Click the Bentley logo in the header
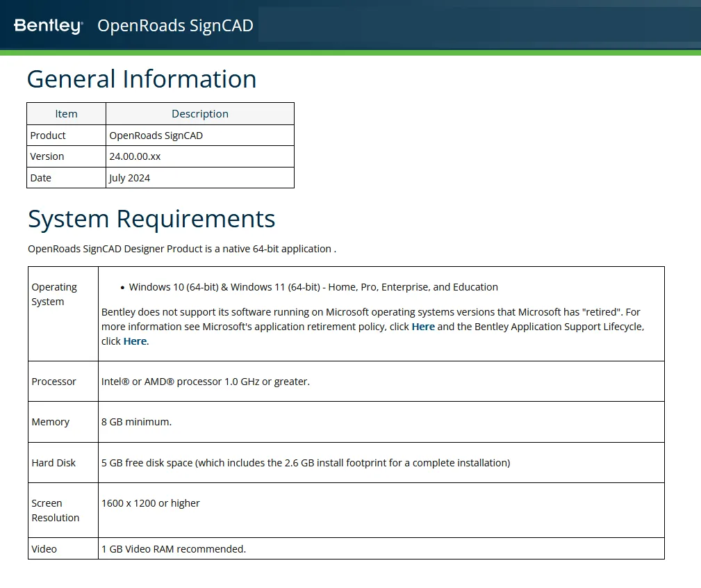The height and width of the screenshot is (588, 701). click(x=48, y=26)
